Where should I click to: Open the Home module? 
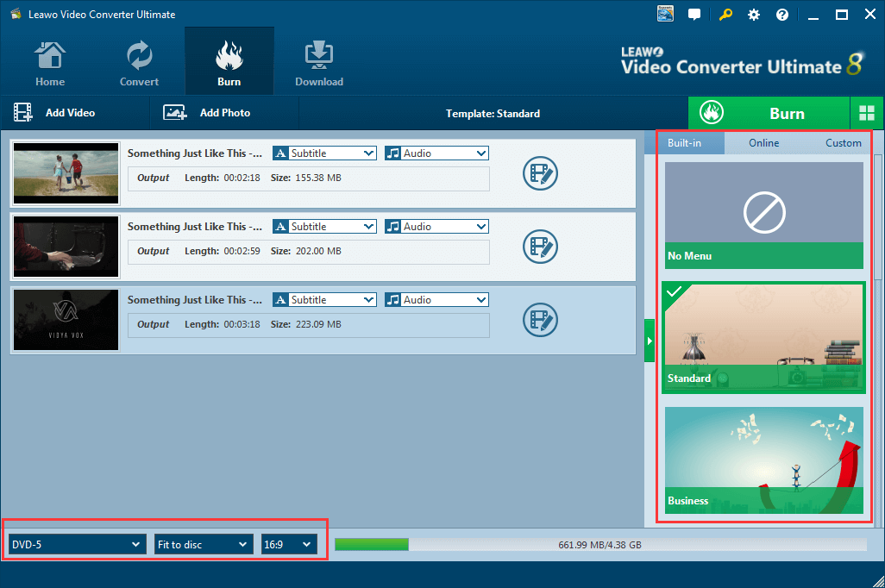[50, 63]
